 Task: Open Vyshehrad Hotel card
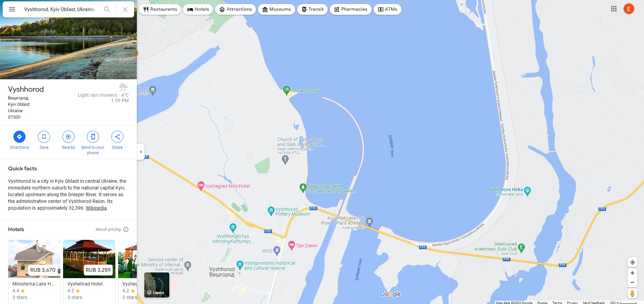[x=89, y=271]
